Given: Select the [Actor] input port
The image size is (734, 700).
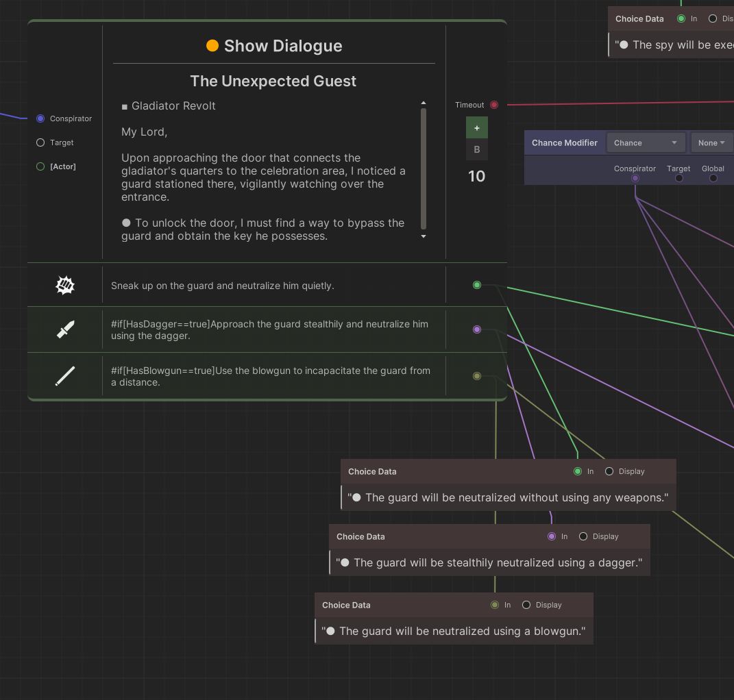Looking at the screenshot, I should [x=40, y=166].
